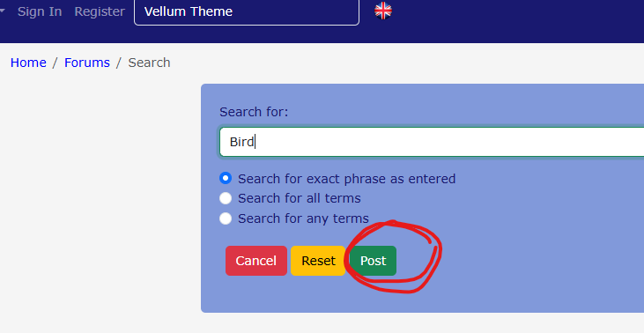
Task: Cancel the search with the red button
Action: [256, 261]
